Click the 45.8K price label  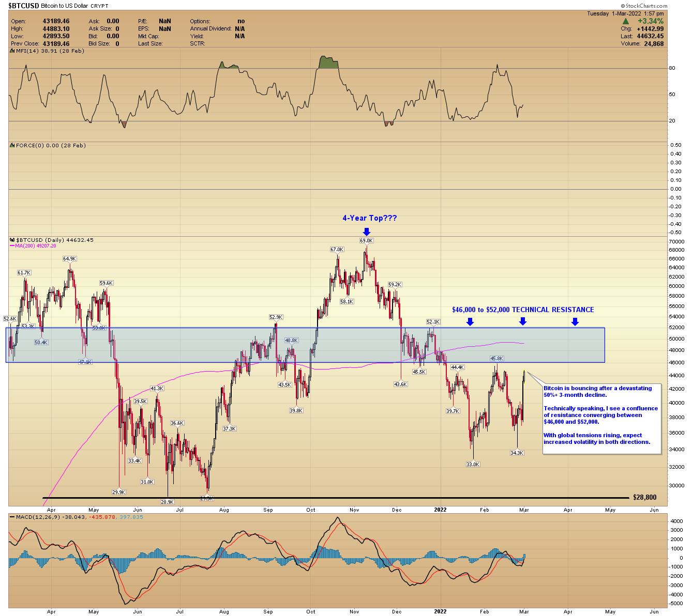click(497, 358)
